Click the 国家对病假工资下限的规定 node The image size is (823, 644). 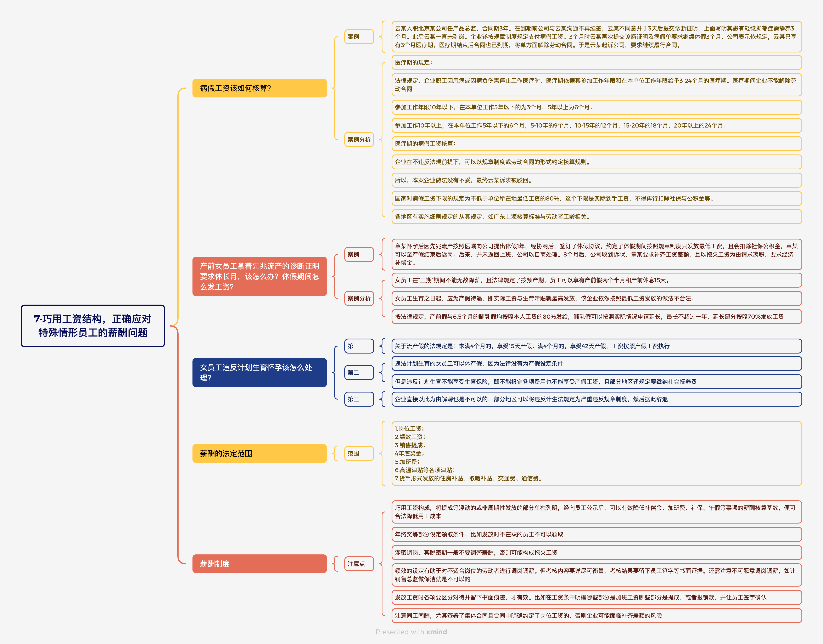tap(597, 198)
